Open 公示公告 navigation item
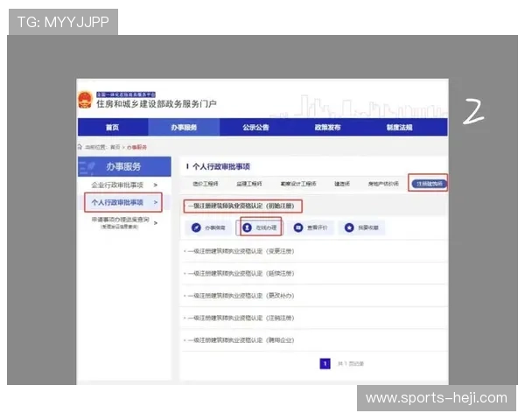525x420 pixels. [x=255, y=127]
